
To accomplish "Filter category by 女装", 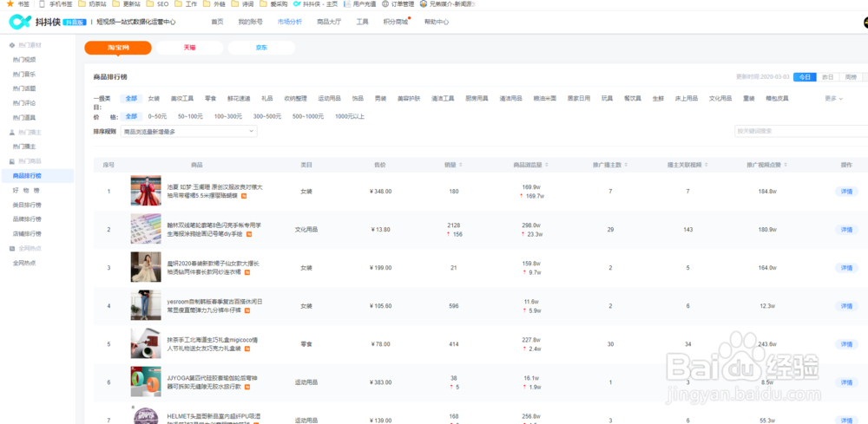I will [x=154, y=98].
